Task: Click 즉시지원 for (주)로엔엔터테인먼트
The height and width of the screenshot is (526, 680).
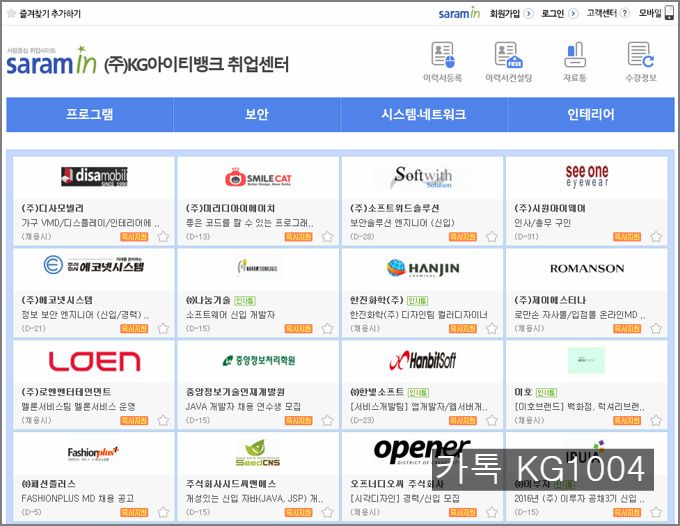Action: (x=134, y=421)
